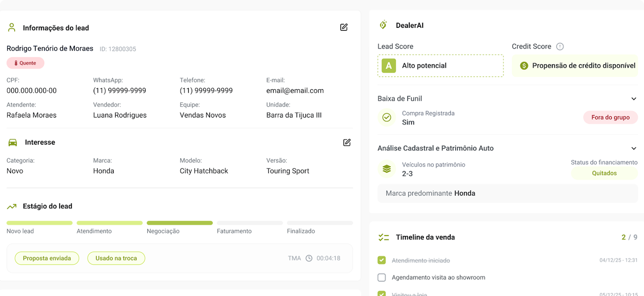Screen dimensions: 644x296
Task: Click the person icon beside Informações do lead
Action: click(x=12, y=28)
